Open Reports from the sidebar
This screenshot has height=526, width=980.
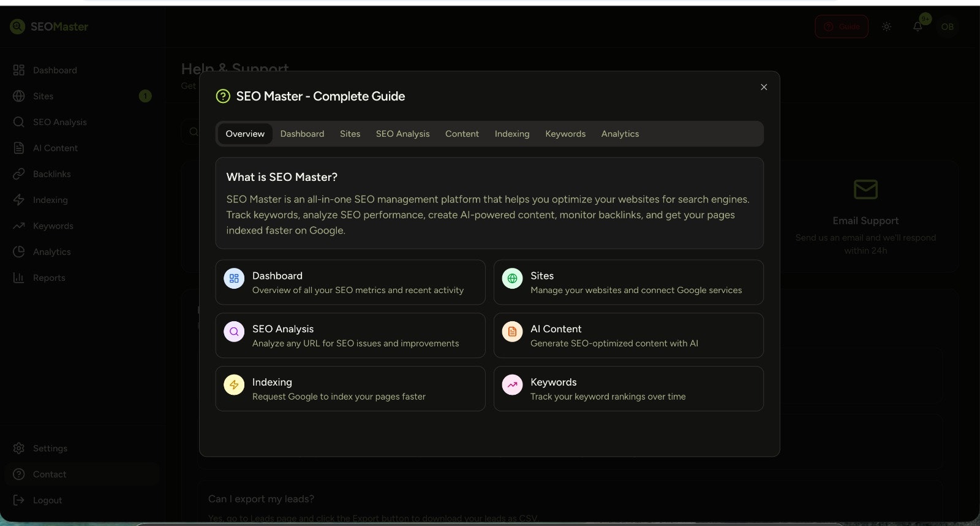[x=49, y=278]
